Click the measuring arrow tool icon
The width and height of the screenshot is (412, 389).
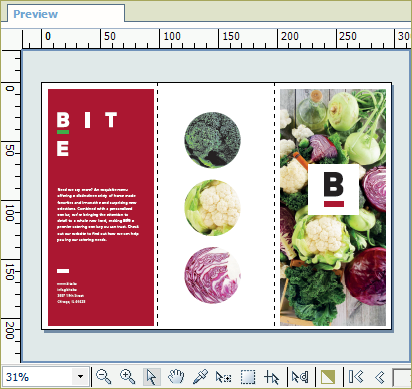(300, 377)
